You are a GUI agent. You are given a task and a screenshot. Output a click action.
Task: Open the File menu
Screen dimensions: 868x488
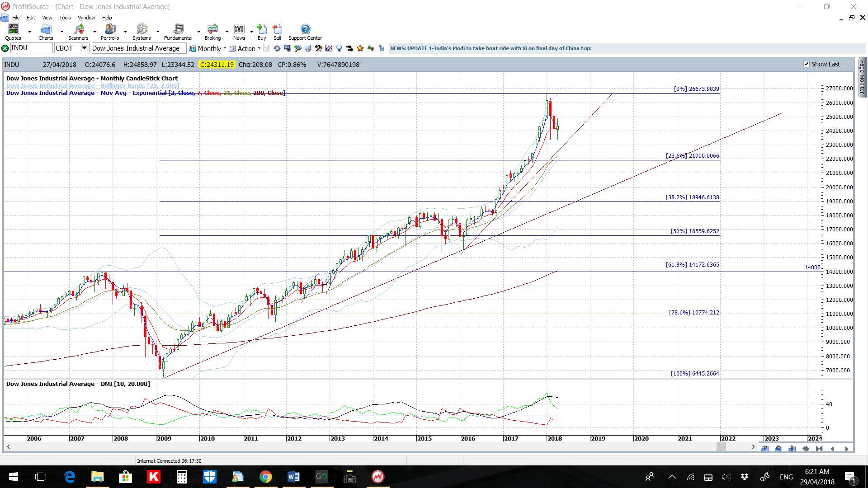pyautogui.click(x=16, y=18)
